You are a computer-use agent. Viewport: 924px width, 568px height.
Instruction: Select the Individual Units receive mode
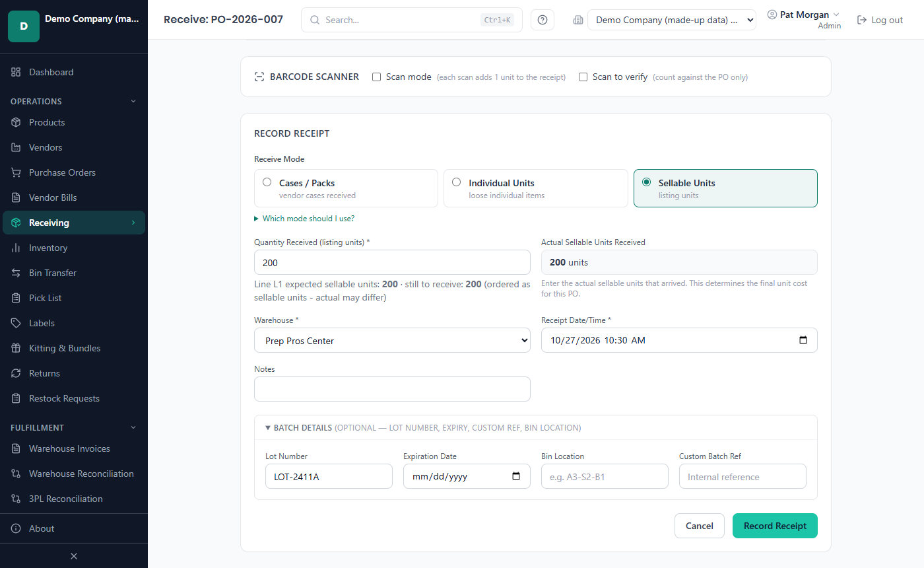coord(536,188)
